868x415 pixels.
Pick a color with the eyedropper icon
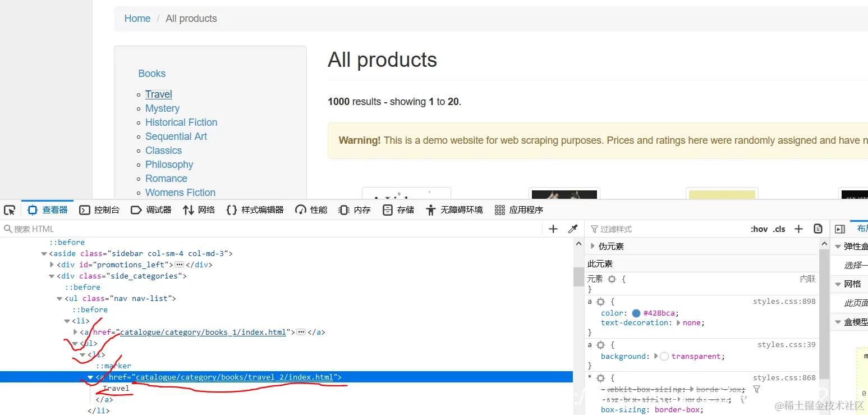point(573,229)
